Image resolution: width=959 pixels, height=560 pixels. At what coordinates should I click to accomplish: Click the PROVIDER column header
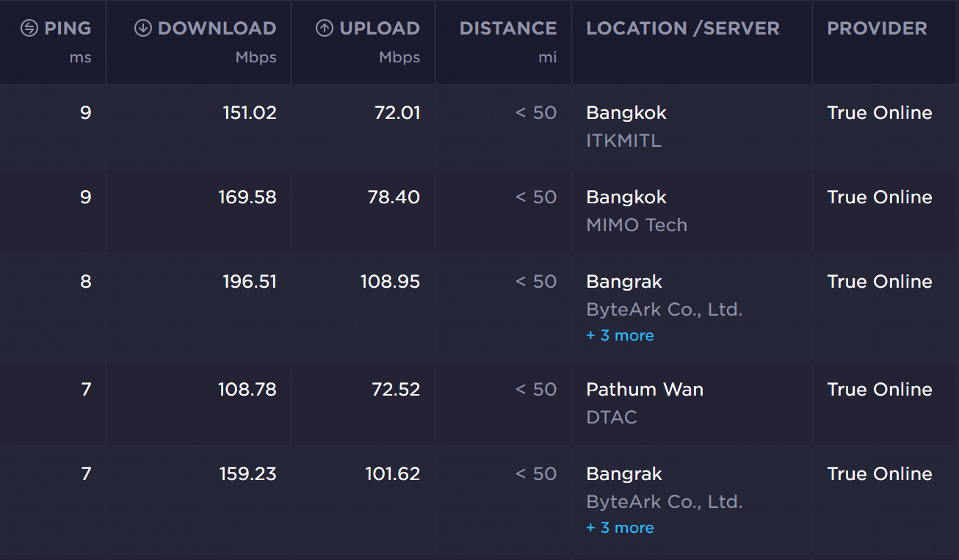[x=877, y=29]
